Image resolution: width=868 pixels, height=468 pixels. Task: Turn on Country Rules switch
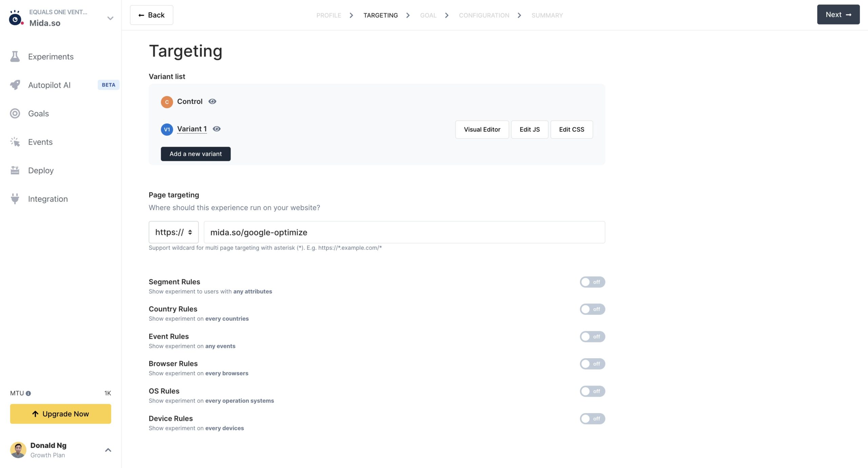(x=592, y=309)
